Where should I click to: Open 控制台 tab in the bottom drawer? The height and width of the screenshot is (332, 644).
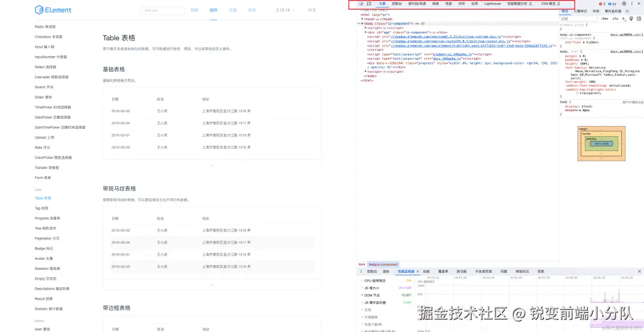371,272
